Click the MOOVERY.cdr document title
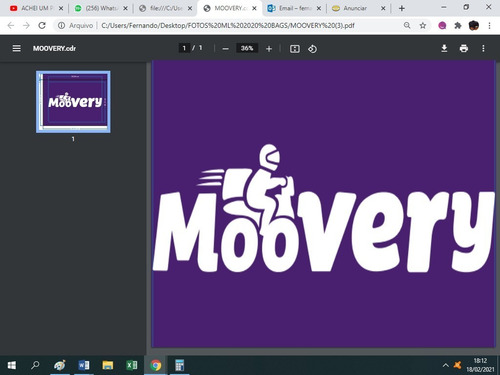 click(x=54, y=49)
